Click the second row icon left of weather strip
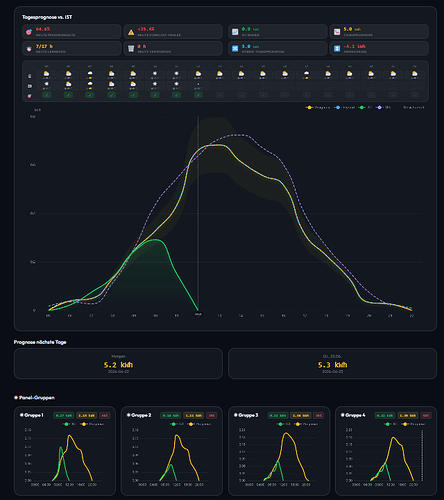The image size is (444, 500). (30, 86)
